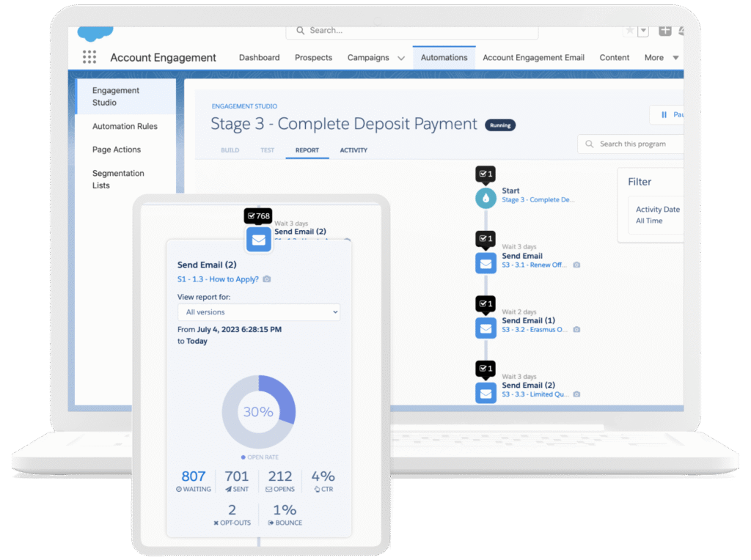Click the count badge above the Start node
The height and width of the screenshot is (560, 751).
pyautogui.click(x=485, y=174)
